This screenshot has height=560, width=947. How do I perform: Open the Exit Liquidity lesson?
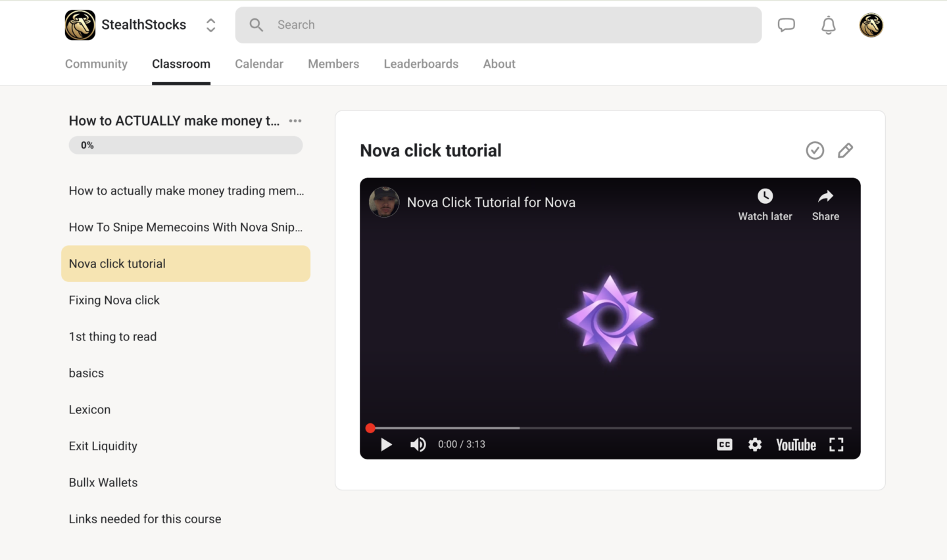pyautogui.click(x=103, y=446)
